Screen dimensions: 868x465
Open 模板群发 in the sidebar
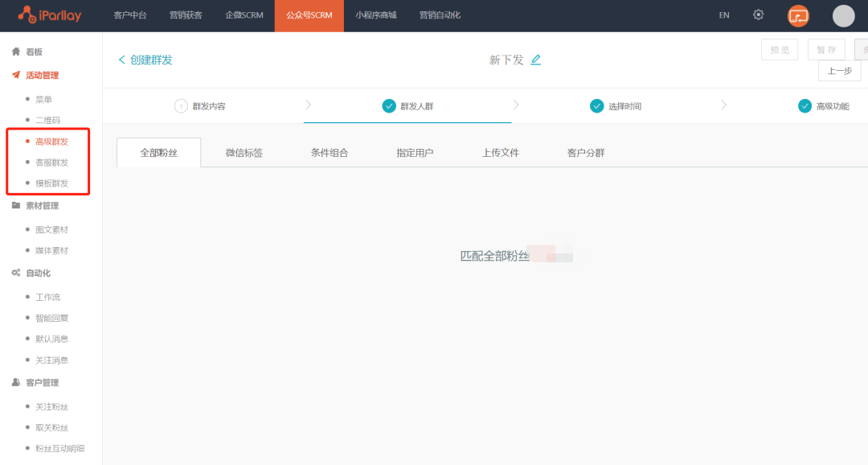click(x=52, y=183)
